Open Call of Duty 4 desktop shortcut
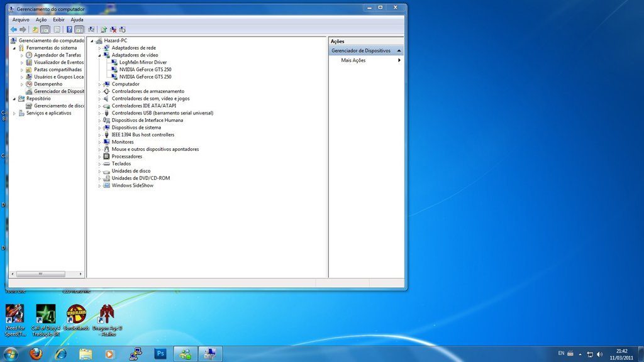 coord(45,320)
